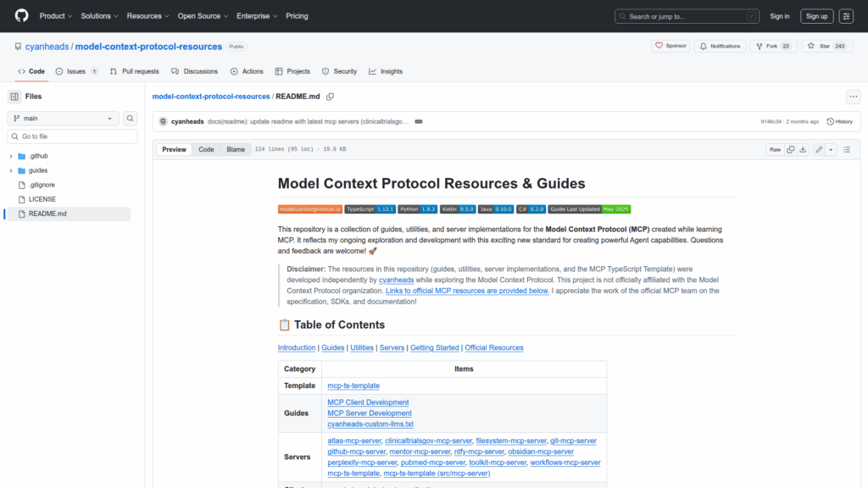Image resolution: width=868 pixels, height=488 pixels.
Task: Expand the .github folder chevron
Action: tap(11, 156)
